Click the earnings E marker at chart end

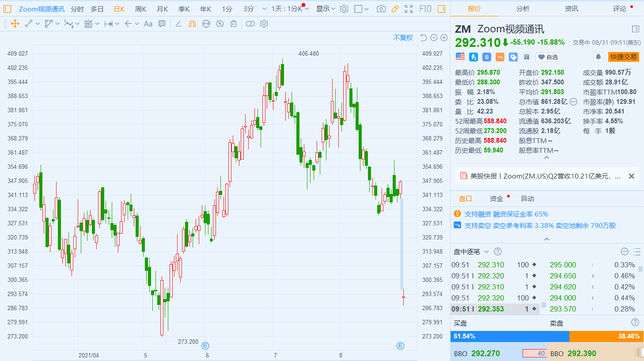pos(401,346)
